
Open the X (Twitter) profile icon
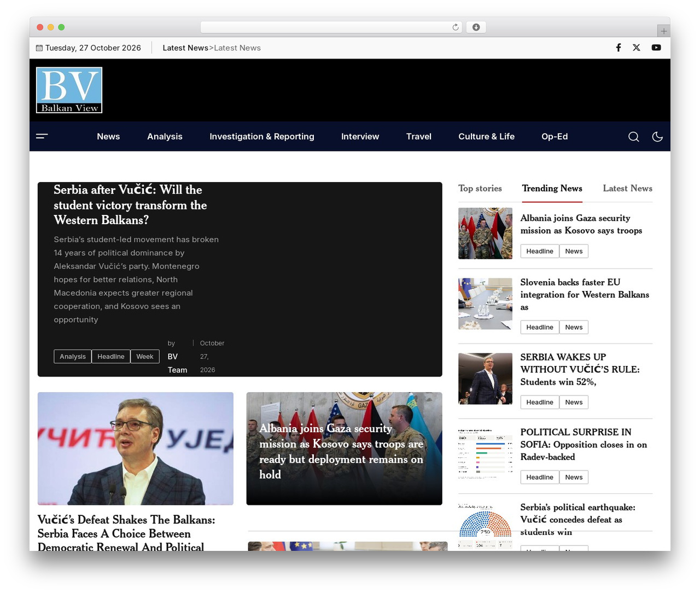pyautogui.click(x=637, y=48)
